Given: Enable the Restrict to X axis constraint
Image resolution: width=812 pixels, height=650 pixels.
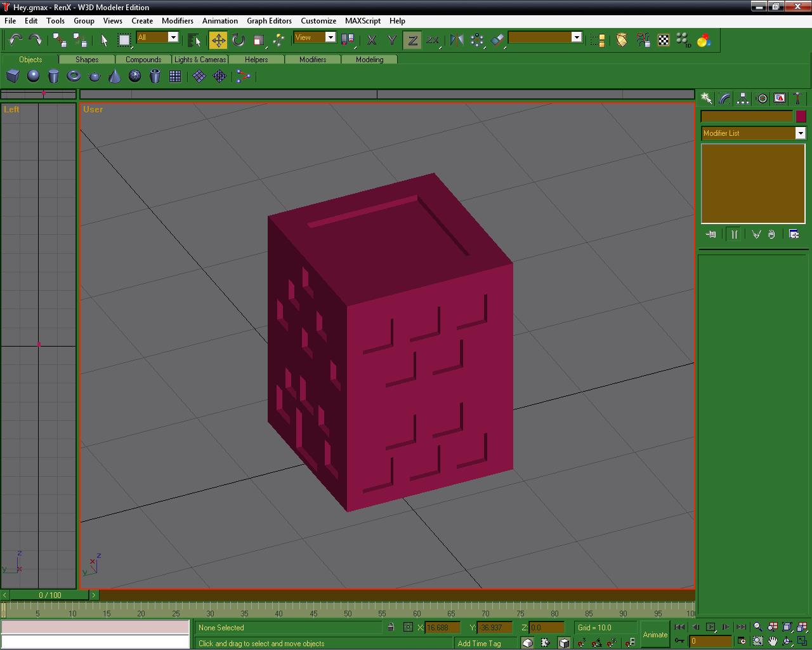Looking at the screenshot, I should 372,40.
